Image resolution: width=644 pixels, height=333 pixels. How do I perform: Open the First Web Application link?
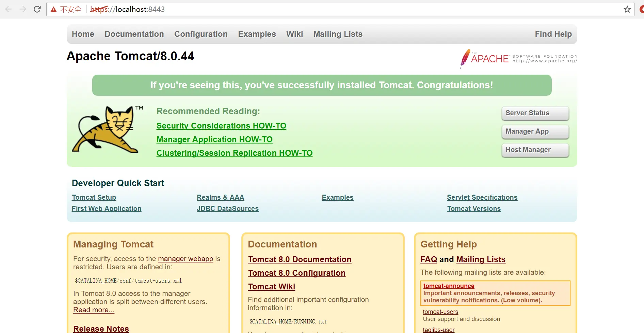(107, 209)
